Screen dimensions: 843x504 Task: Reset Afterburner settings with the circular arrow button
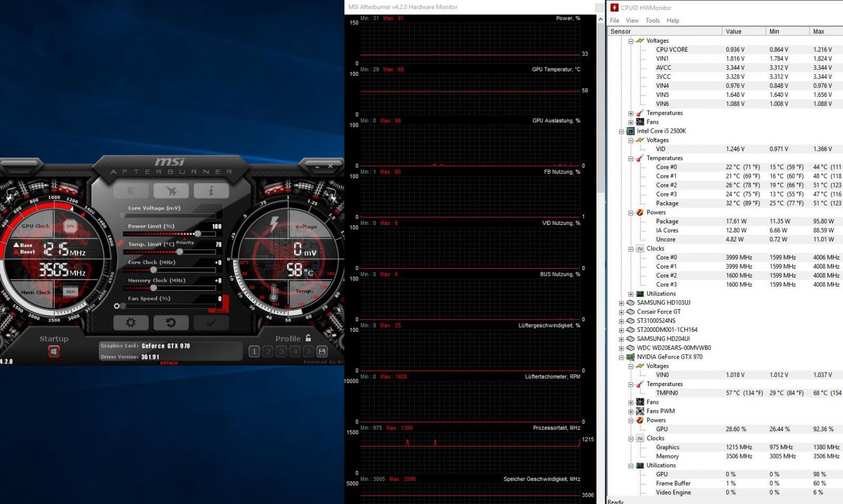pos(170,322)
